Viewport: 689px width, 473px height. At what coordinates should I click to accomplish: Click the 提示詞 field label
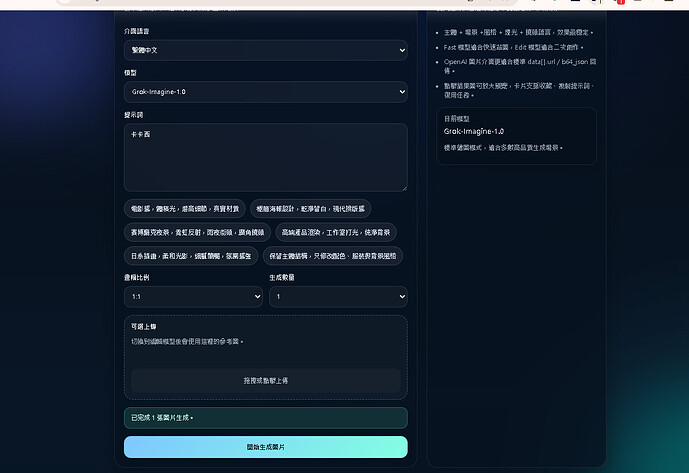pyautogui.click(x=134, y=115)
